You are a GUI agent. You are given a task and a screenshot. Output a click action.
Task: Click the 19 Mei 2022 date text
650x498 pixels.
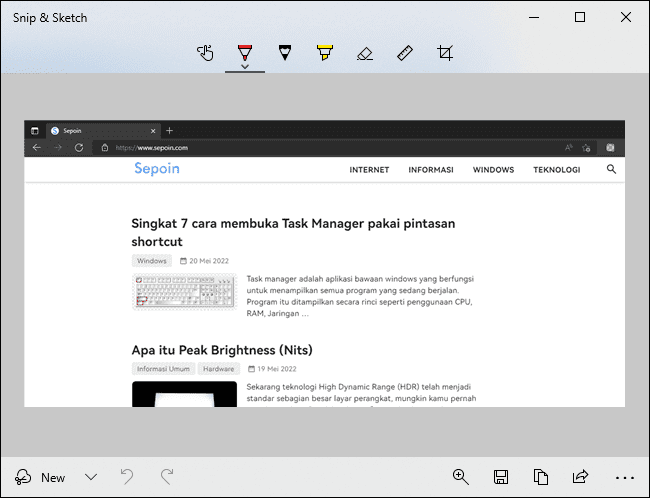(277, 369)
